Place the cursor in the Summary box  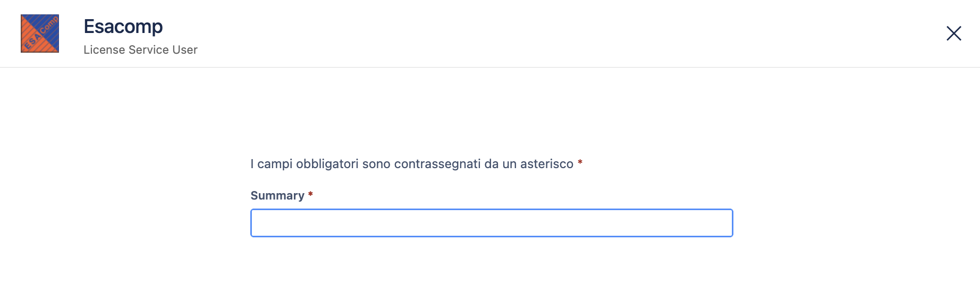click(x=492, y=223)
